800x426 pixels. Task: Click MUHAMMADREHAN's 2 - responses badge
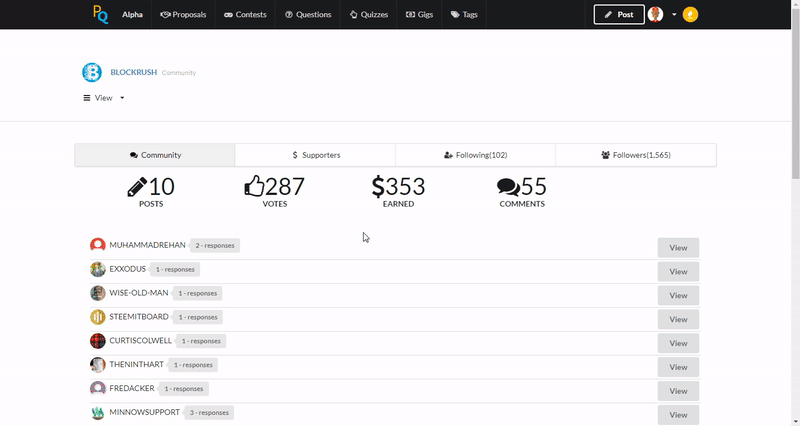215,245
